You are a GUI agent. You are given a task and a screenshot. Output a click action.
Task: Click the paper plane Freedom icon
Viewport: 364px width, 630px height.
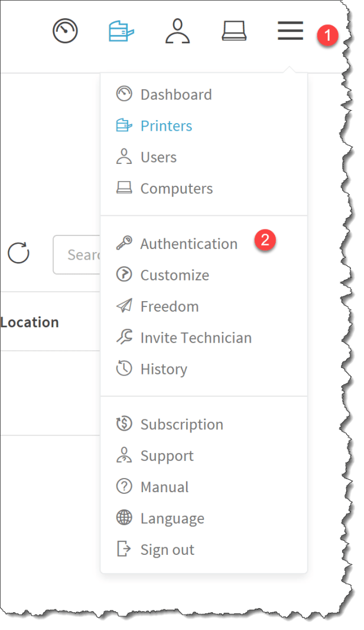(x=124, y=306)
